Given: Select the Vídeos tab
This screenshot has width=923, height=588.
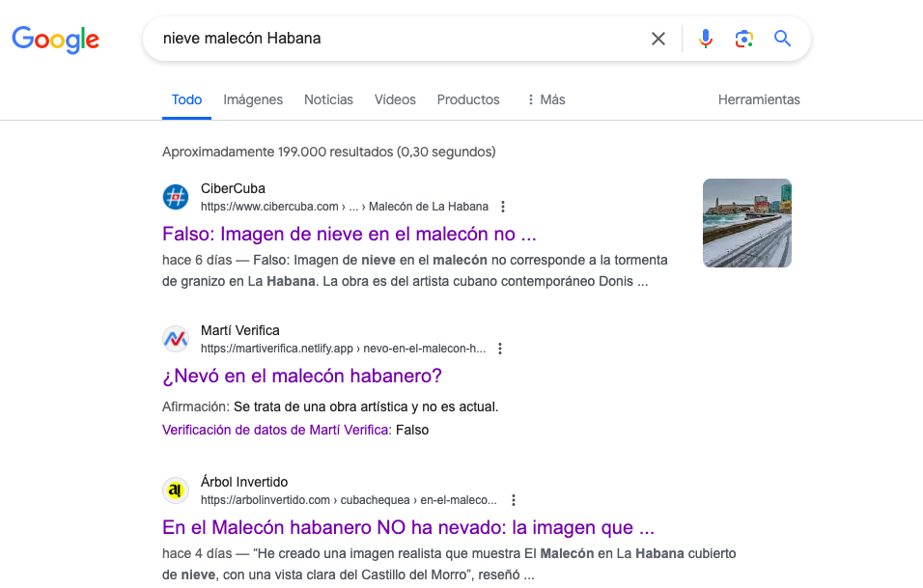Looking at the screenshot, I should tap(395, 99).
